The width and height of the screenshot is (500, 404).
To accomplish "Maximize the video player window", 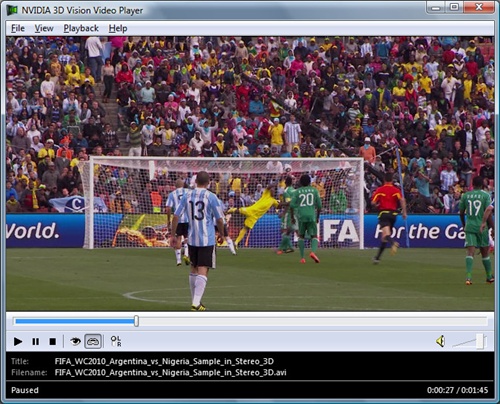I will coord(454,7).
